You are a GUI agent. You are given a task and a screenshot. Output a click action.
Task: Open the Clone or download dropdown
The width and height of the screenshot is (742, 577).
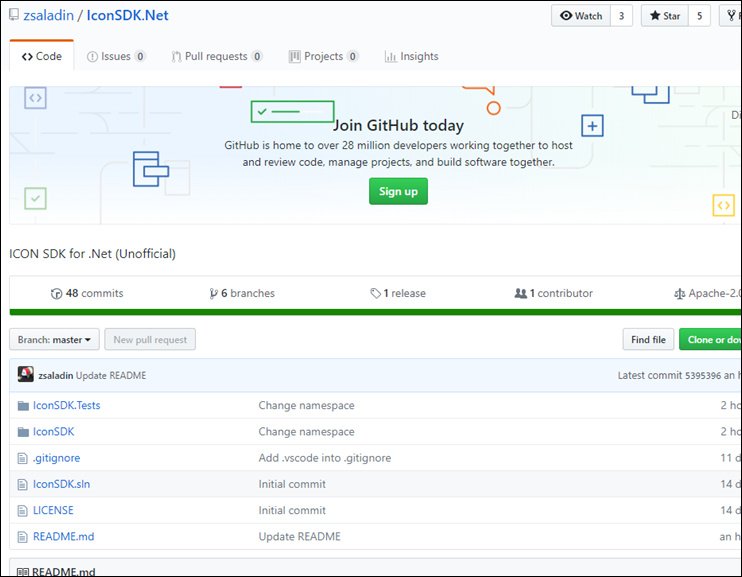click(x=710, y=339)
